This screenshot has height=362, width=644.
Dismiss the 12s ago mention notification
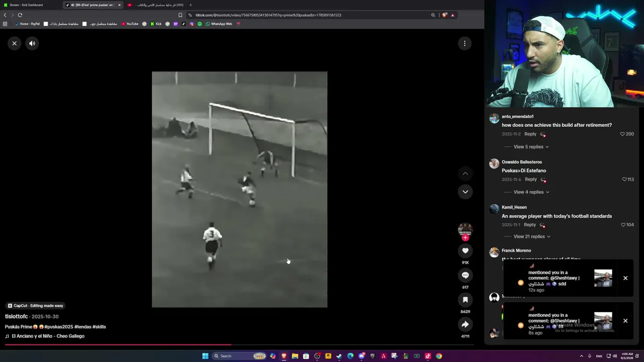pos(625,278)
